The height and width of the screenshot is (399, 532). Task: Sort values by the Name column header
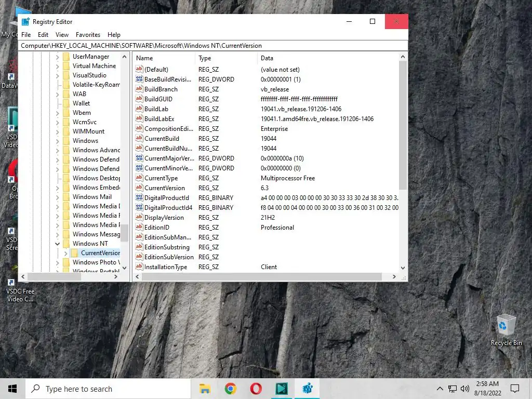point(164,58)
